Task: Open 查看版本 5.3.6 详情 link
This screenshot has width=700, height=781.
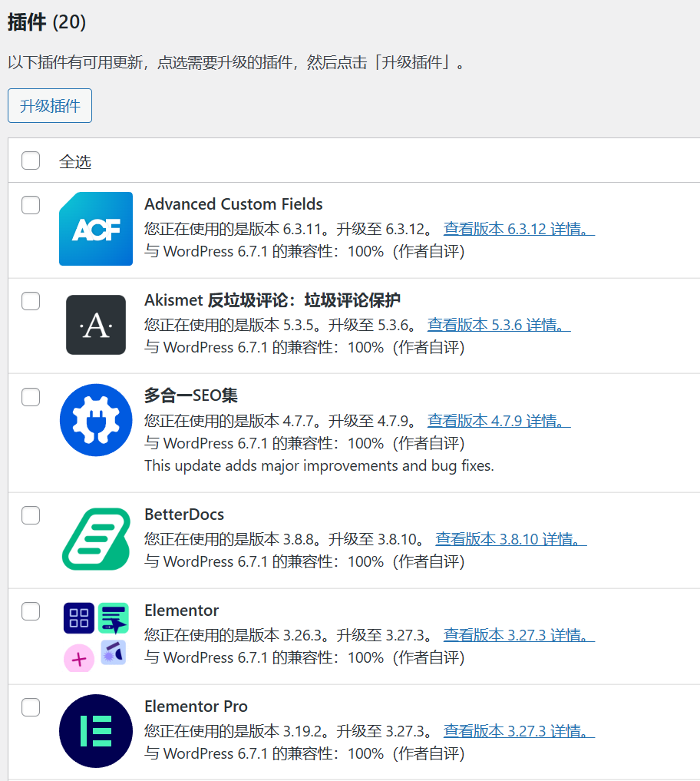Action: (498, 324)
